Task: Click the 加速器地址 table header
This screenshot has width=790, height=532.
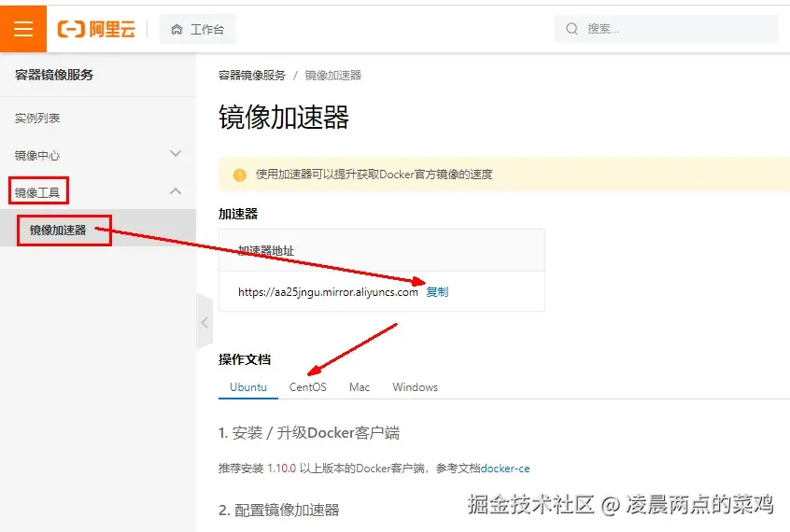Action: [x=266, y=250]
